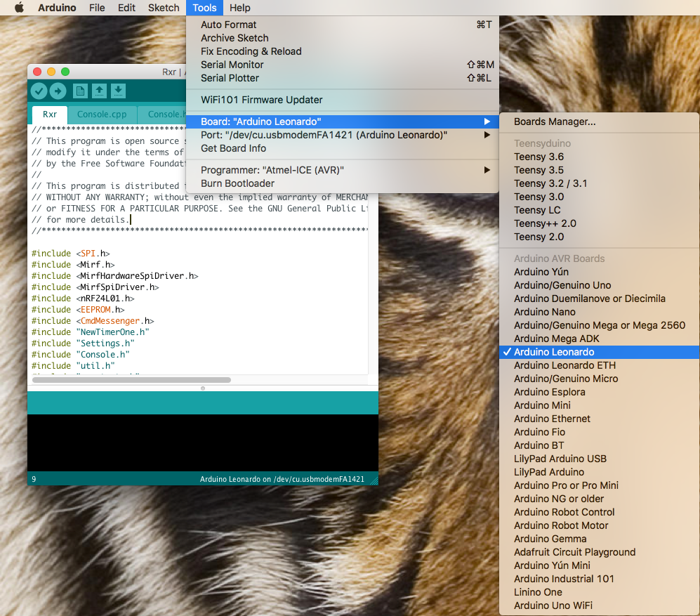Choose Arduino Robot Motor board
The height and width of the screenshot is (616, 700).
tap(600, 525)
